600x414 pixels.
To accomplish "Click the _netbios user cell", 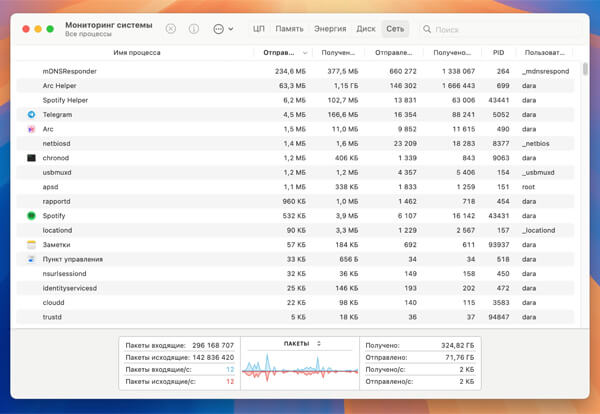I will (x=535, y=143).
